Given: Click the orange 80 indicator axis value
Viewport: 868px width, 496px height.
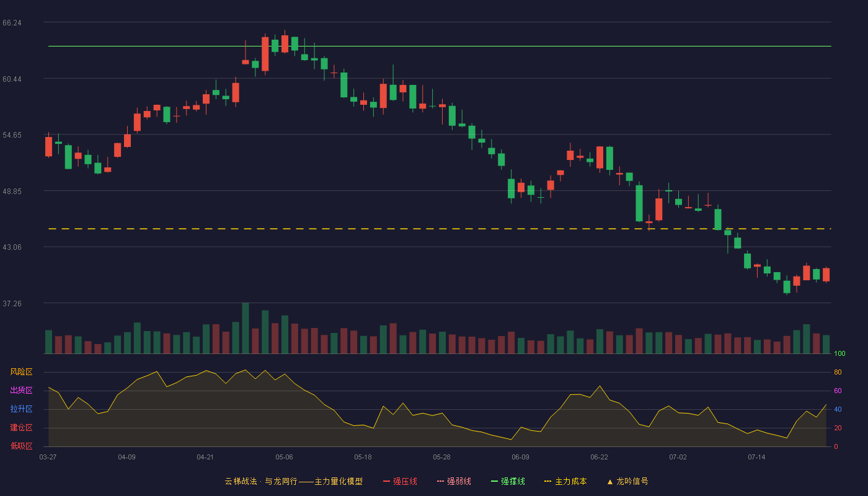Looking at the screenshot, I should 838,373.
